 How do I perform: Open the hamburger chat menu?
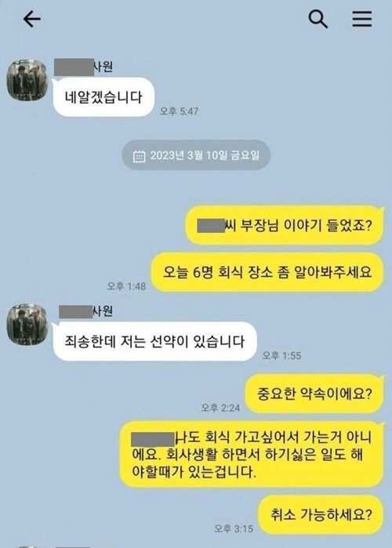point(362,19)
